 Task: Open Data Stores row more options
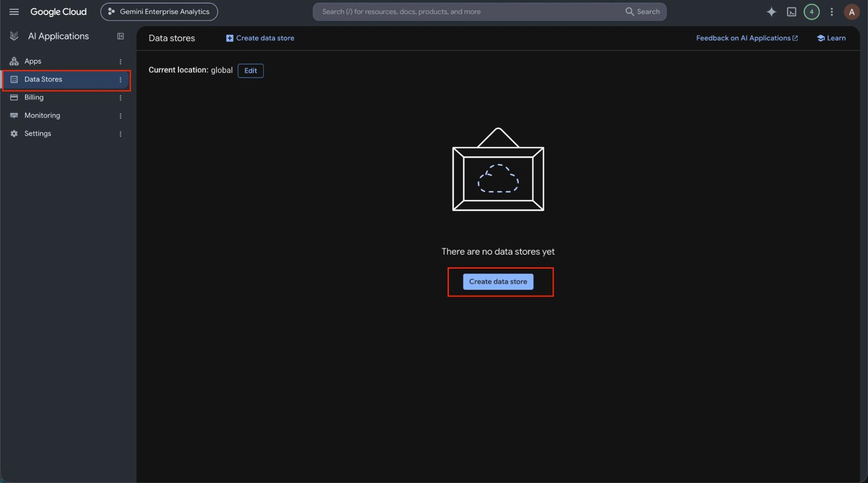[120, 80]
